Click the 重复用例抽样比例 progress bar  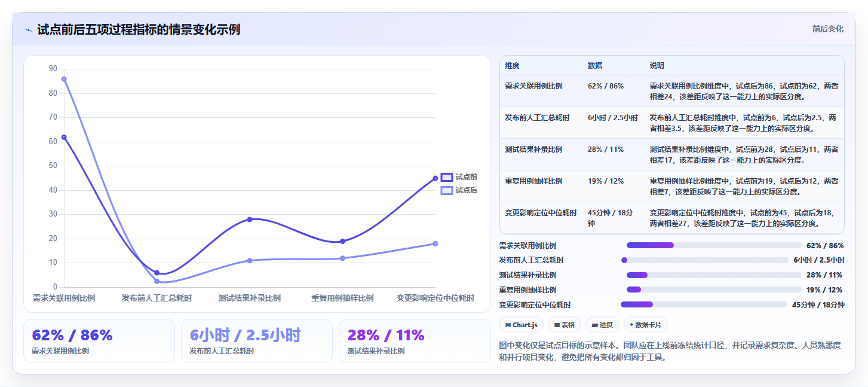click(x=714, y=290)
